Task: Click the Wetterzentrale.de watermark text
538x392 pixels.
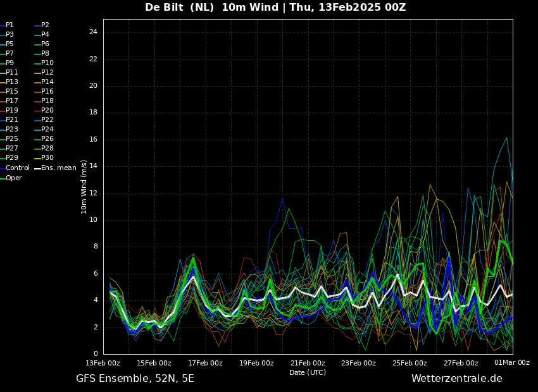Action: click(x=457, y=379)
